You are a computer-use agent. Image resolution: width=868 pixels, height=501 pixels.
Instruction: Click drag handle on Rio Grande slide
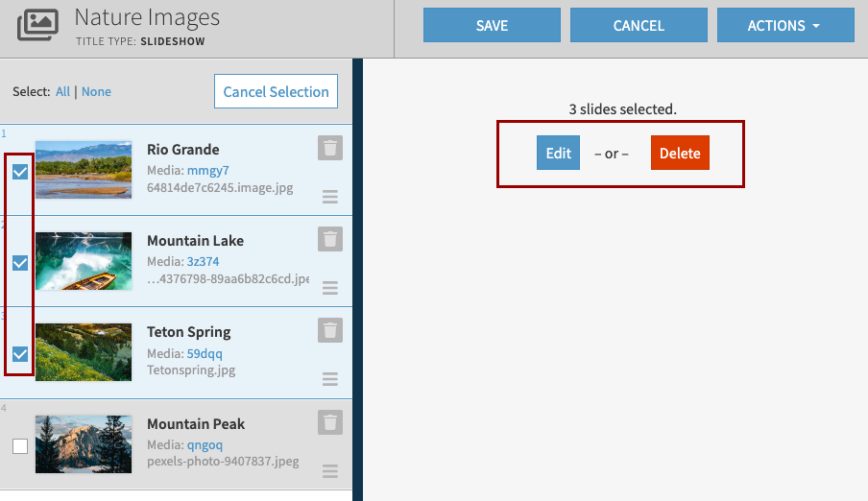coord(330,197)
